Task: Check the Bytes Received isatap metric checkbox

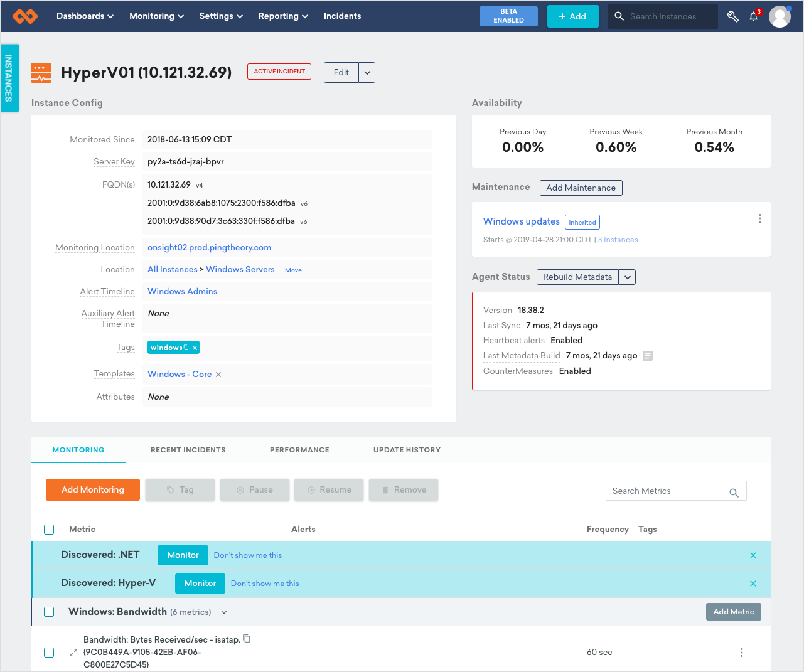Action: (49, 653)
